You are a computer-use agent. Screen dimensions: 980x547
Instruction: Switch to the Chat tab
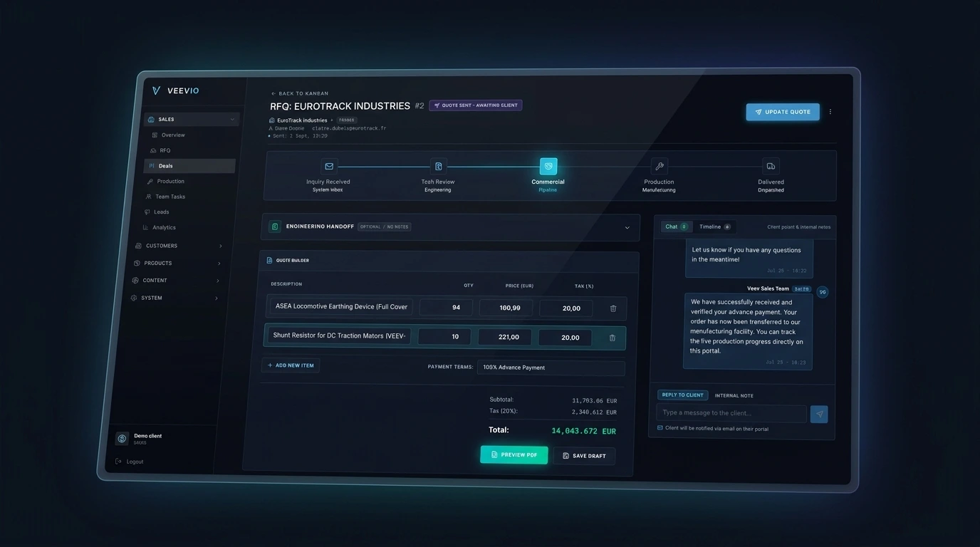coord(675,226)
